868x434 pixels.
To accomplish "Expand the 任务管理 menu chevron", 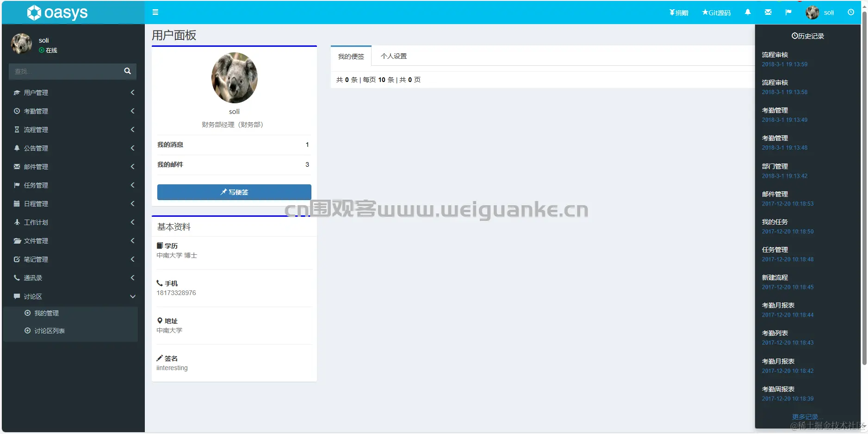I will 133,185.
